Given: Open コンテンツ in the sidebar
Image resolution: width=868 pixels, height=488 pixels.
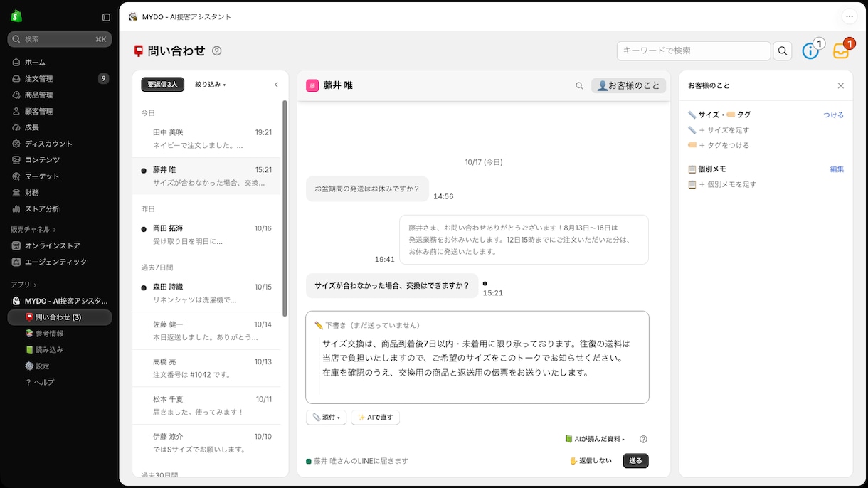Looking at the screenshot, I should pyautogui.click(x=59, y=160).
